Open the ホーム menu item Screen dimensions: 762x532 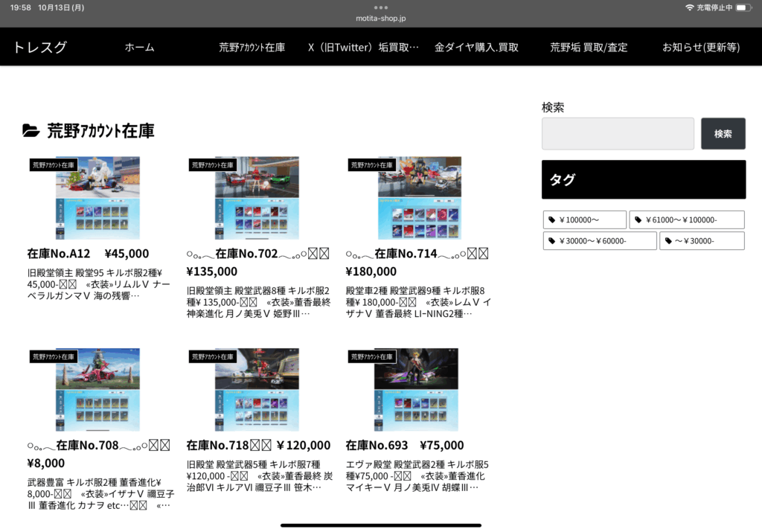point(139,48)
